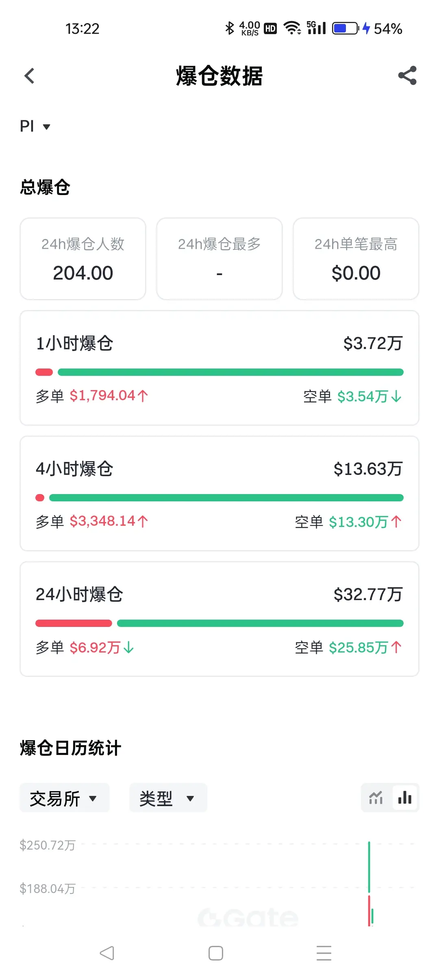Open the PI coin selector dropdown

point(35,126)
